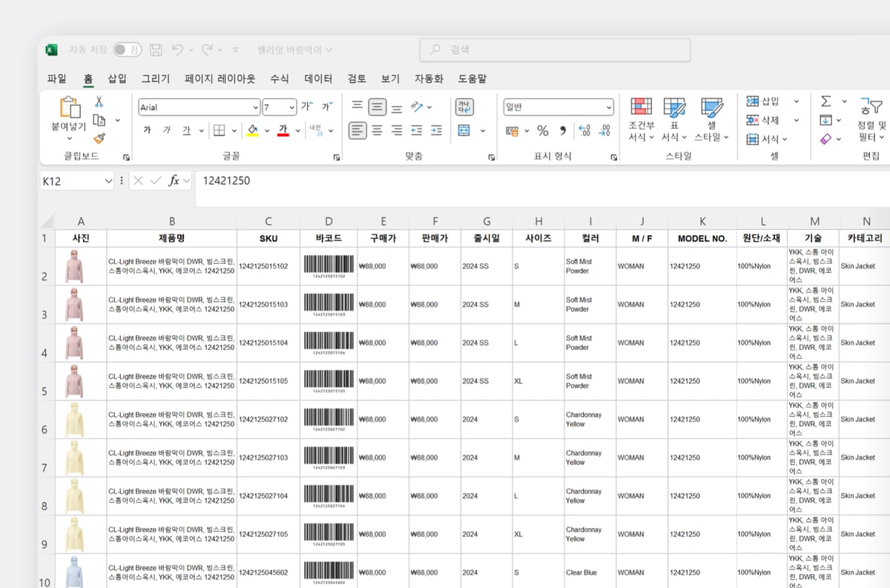Toggle italic formatting (slanted 가 button)
The width and height of the screenshot is (890, 588).
pyautogui.click(x=167, y=131)
